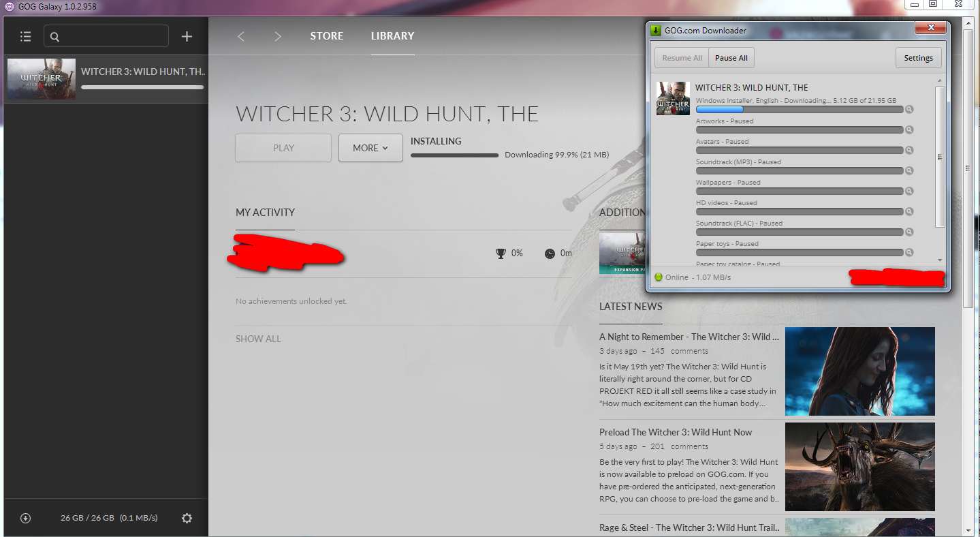980x537 pixels.
Task: Switch to the STORE tab
Action: pyautogui.click(x=327, y=36)
